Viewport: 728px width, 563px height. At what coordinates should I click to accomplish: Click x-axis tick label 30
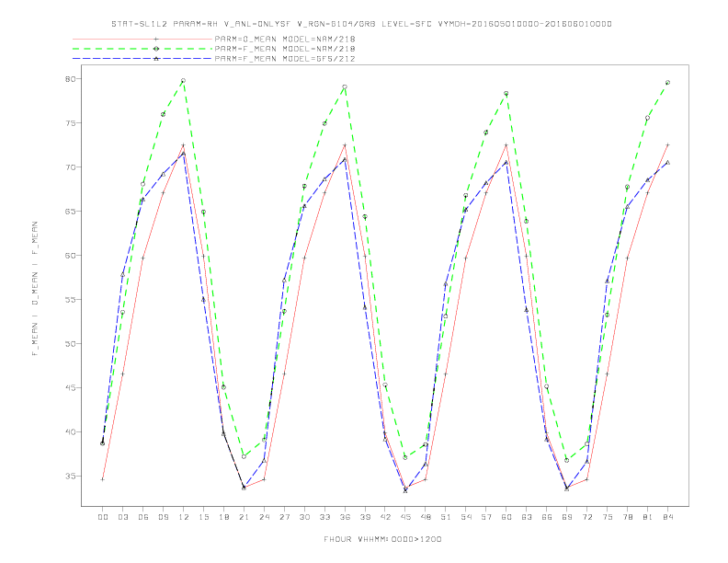click(304, 517)
